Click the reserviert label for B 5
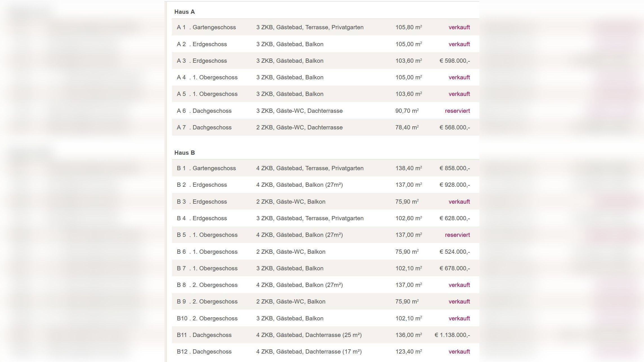 pyautogui.click(x=457, y=235)
